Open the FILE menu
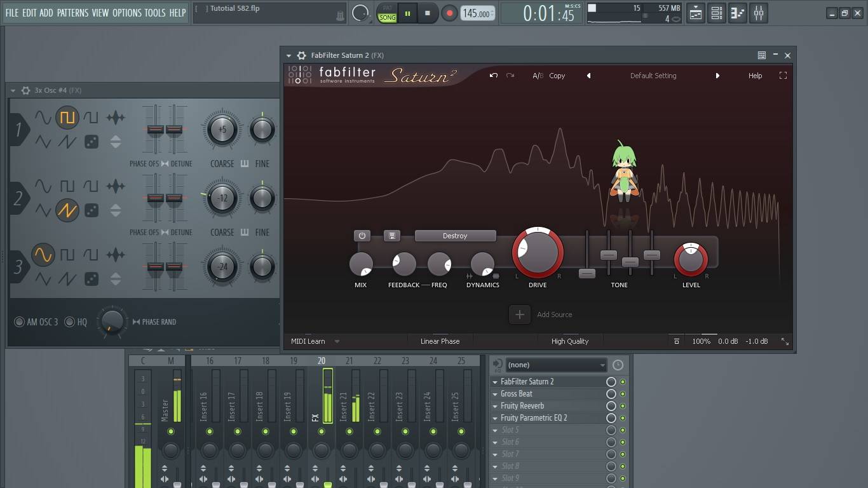 (x=12, y=13)
